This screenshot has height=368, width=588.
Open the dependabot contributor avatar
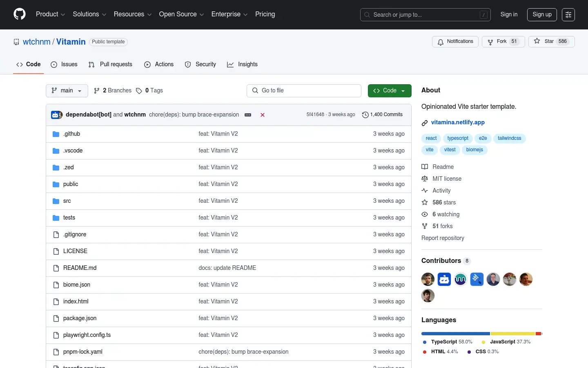pos(444,279)
